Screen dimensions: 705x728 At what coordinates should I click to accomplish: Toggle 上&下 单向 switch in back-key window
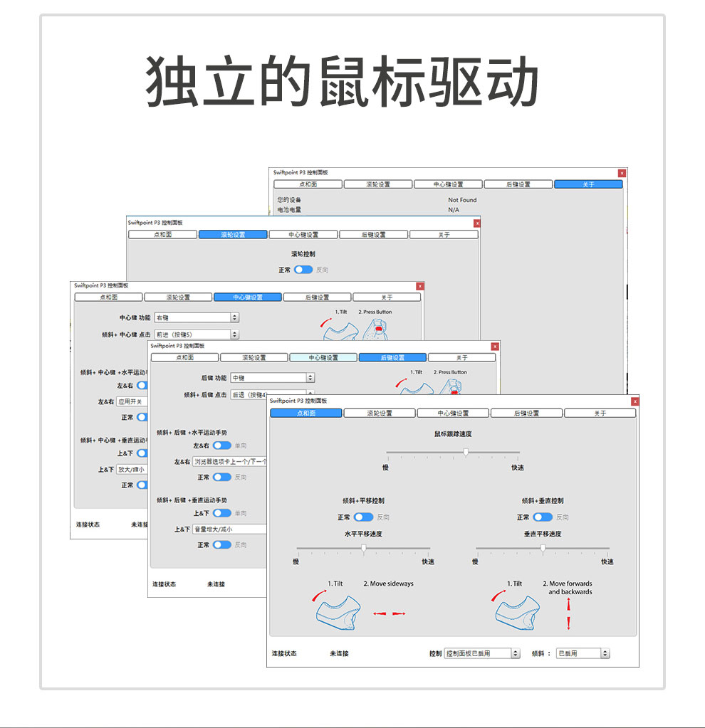221,513
